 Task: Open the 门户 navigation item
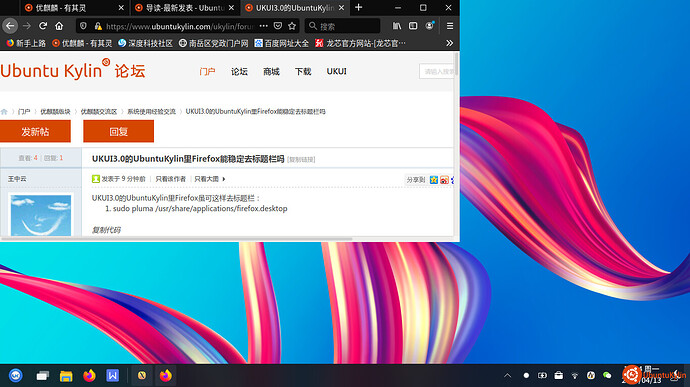click(x=207, y=71)
